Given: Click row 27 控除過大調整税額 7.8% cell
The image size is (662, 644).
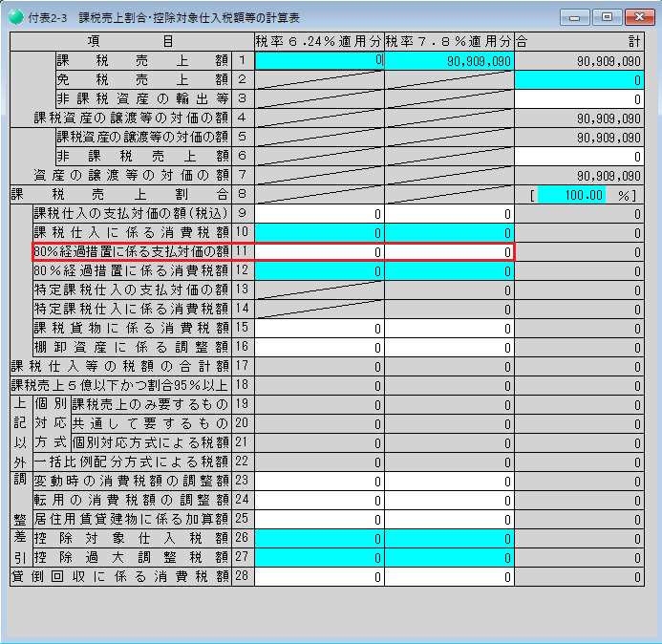Looking at the screenshot, I should [x=449, y=558].
